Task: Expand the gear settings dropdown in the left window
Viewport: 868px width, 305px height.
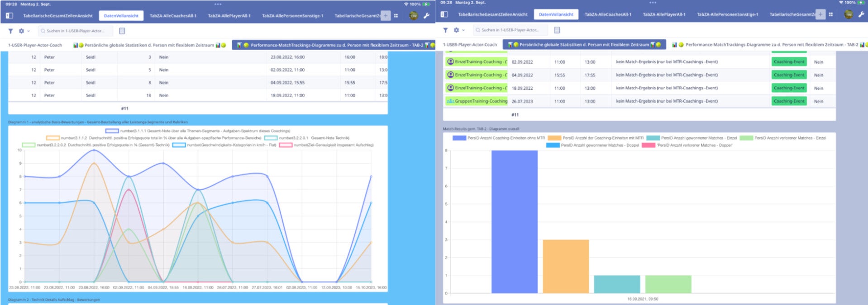Action: 23,31
